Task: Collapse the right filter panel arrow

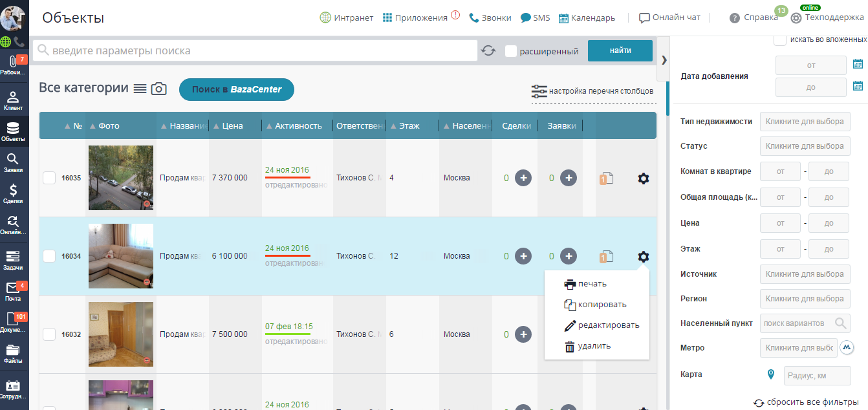Action: 664,59
